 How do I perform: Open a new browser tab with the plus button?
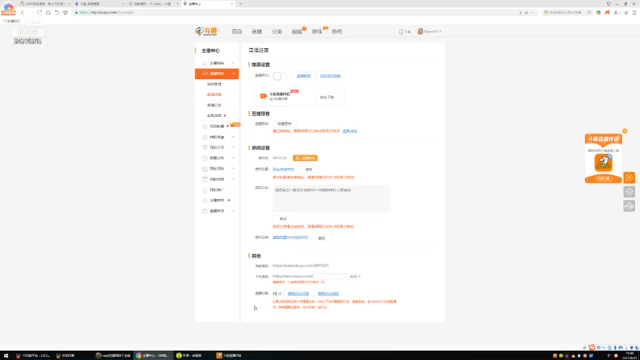coord(240,4)
